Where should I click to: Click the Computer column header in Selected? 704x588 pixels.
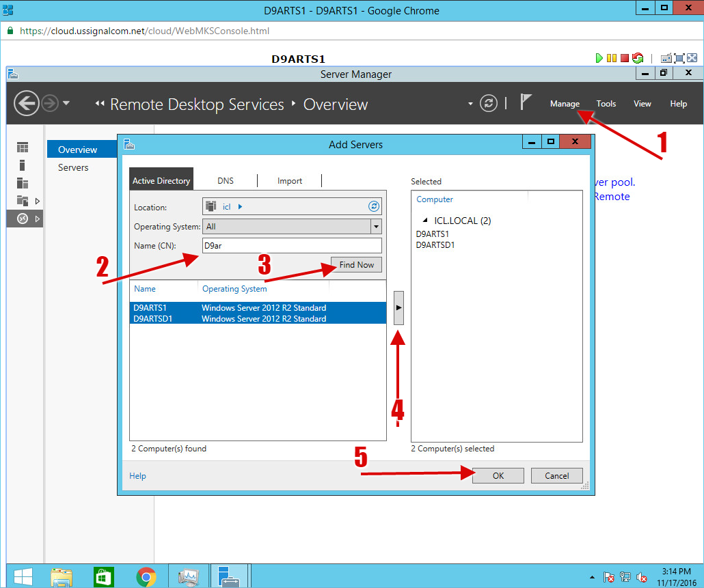point(435,199)
